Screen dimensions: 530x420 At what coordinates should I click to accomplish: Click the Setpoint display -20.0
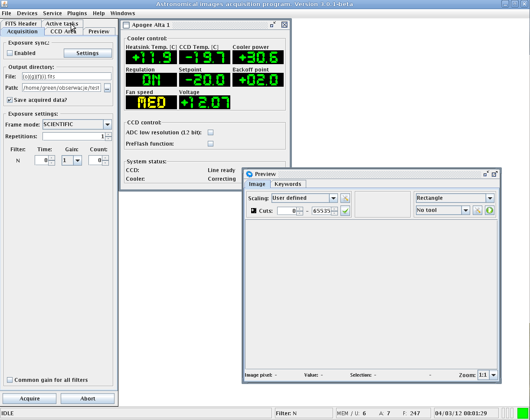point(205,80)
